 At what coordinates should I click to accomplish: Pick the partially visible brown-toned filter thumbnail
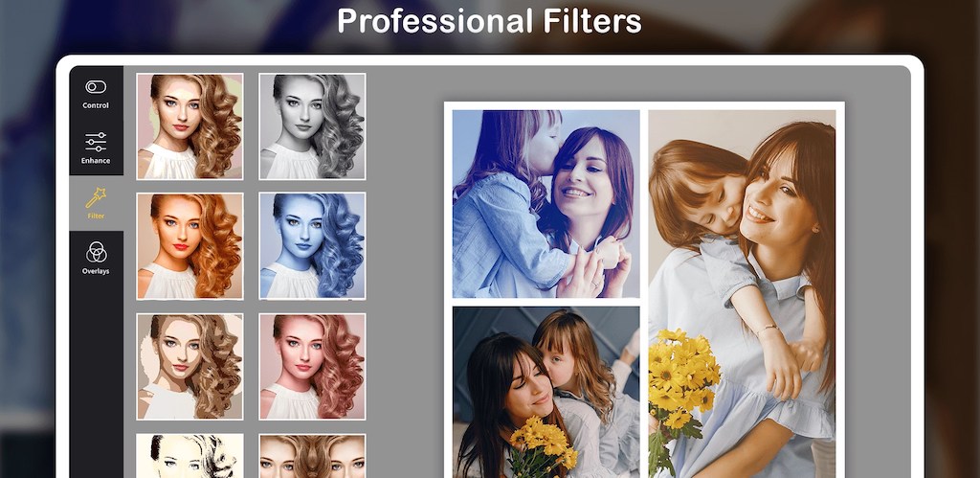(312, 456)
